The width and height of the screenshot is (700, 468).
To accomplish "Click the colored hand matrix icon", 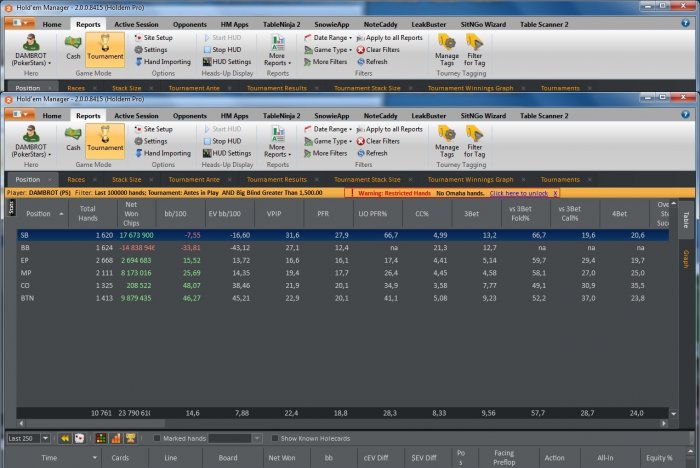I will click(x=101, y=439).
